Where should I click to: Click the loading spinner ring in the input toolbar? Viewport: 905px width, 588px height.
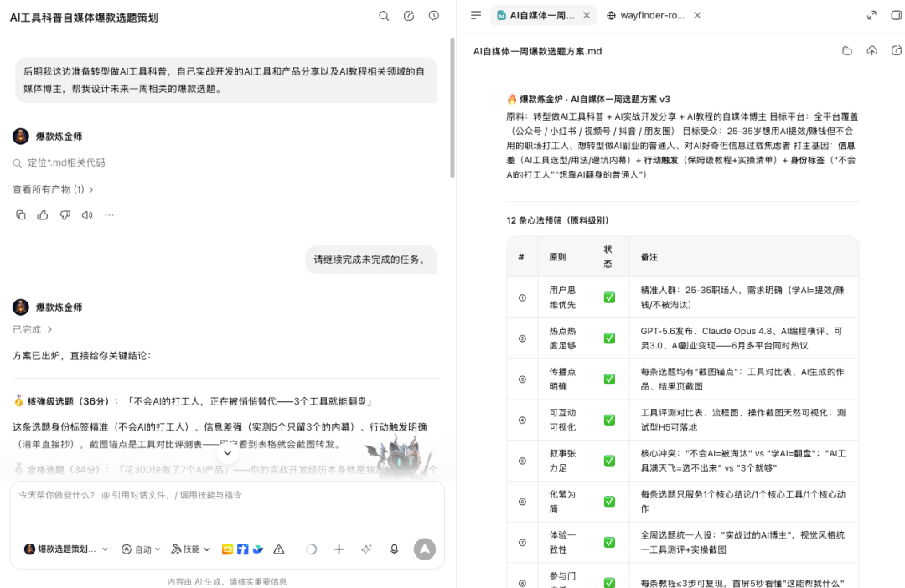tap(311, 549)
